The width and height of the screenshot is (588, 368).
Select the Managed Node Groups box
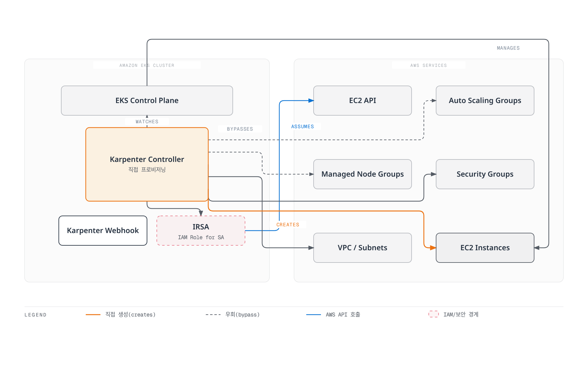pos(363,174)
